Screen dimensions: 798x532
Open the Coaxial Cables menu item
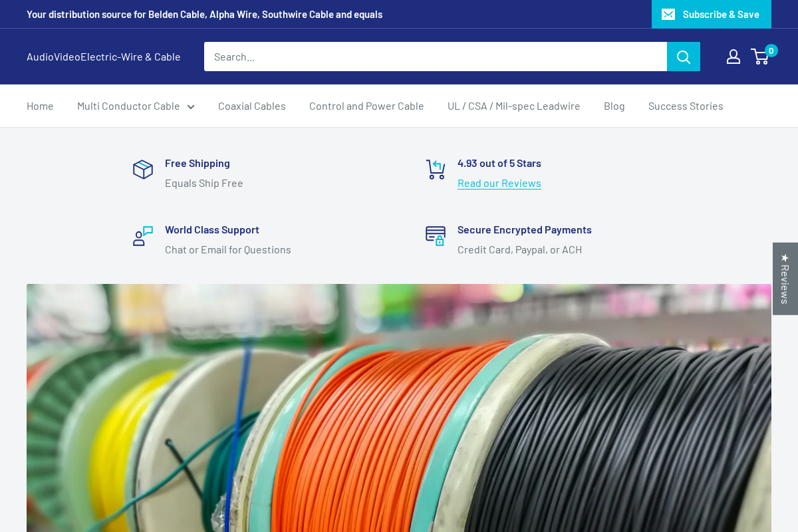point(251,106)
